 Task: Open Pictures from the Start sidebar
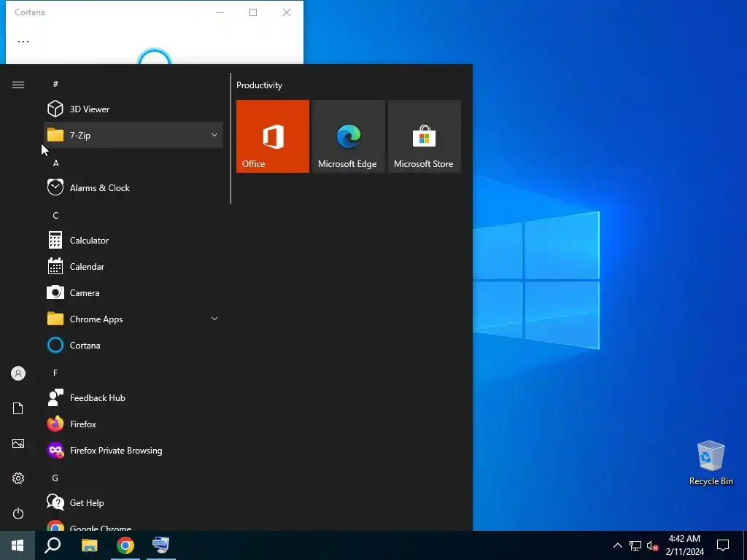[18, 443]
